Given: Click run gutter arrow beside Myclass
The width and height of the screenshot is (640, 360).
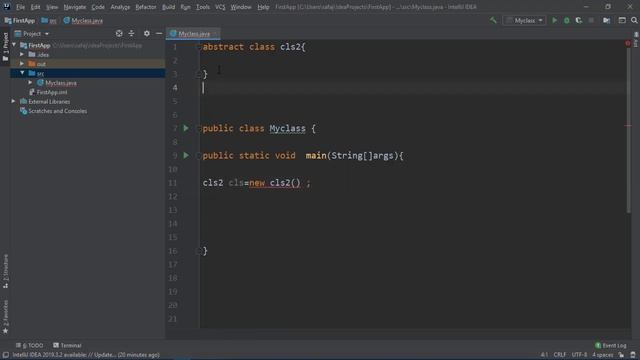Looking at the screenshot, I should [186, 128].
